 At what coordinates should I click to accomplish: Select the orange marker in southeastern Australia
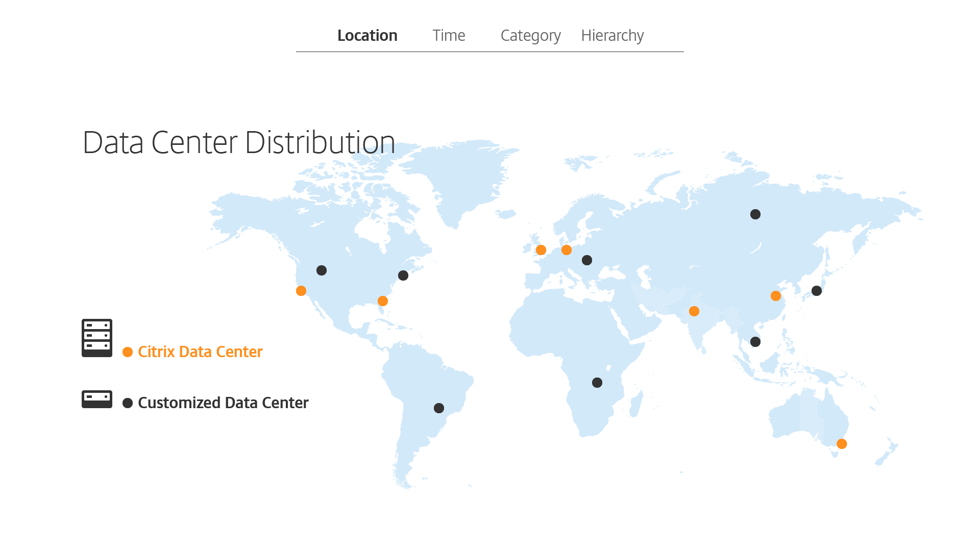click(x=842, y=444)
